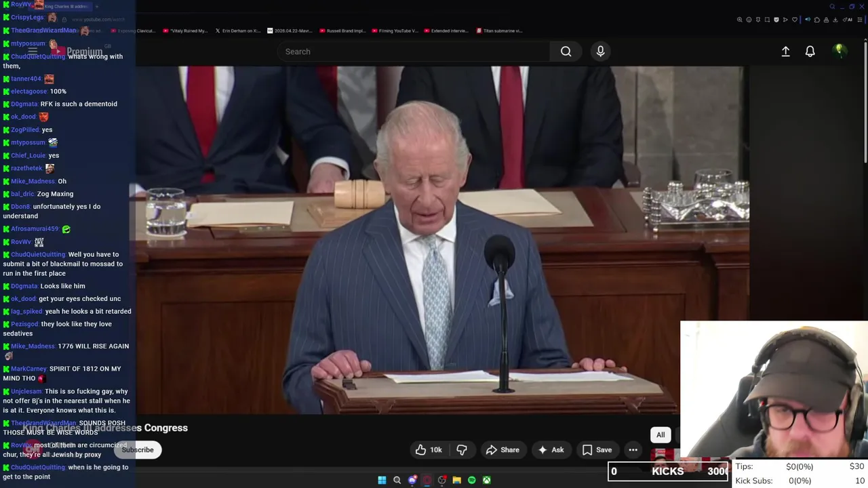Open the Spotify taskbar icon
Image resolution: width=868 pixels, height=488 pixels.
click(471, 480)
